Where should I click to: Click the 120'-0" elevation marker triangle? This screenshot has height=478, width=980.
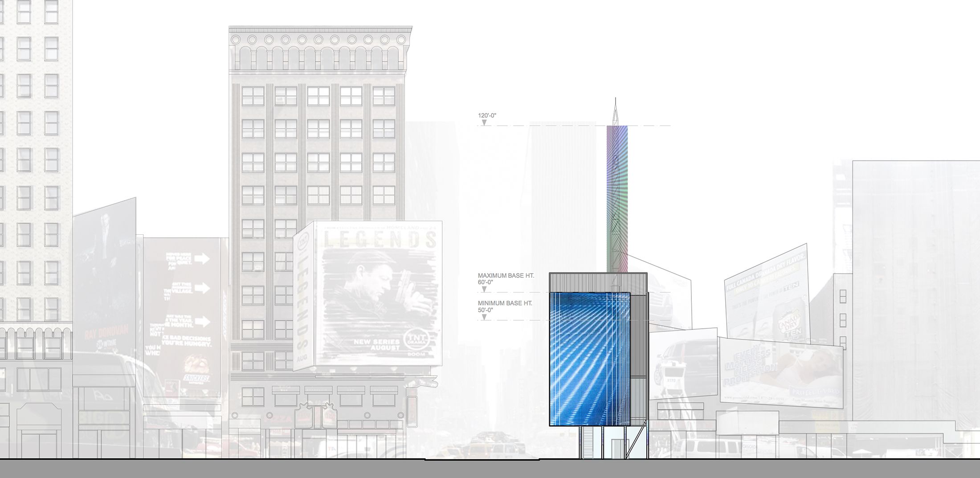click(484, 122)
